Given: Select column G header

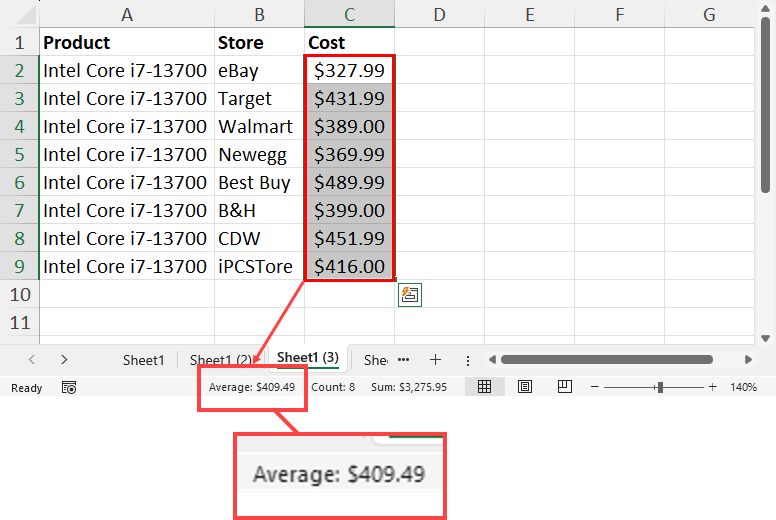Looking at the screenshot, I should coord(709,14).
